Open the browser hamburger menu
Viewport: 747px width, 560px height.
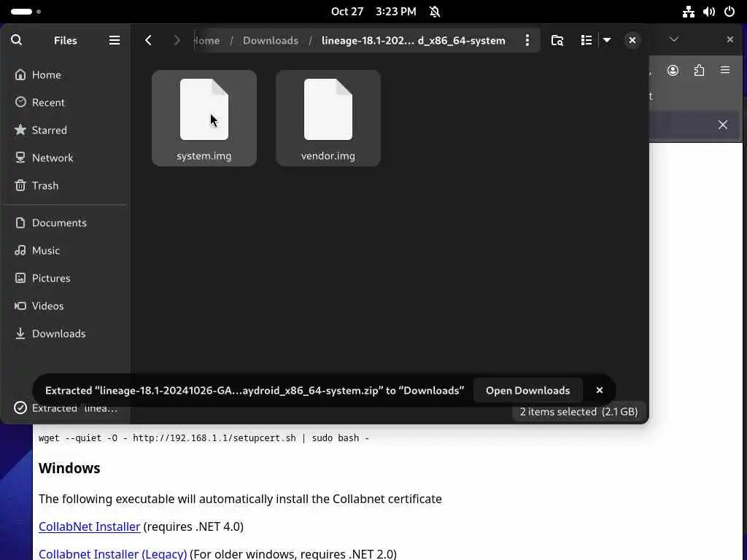(x=725, y=71)
